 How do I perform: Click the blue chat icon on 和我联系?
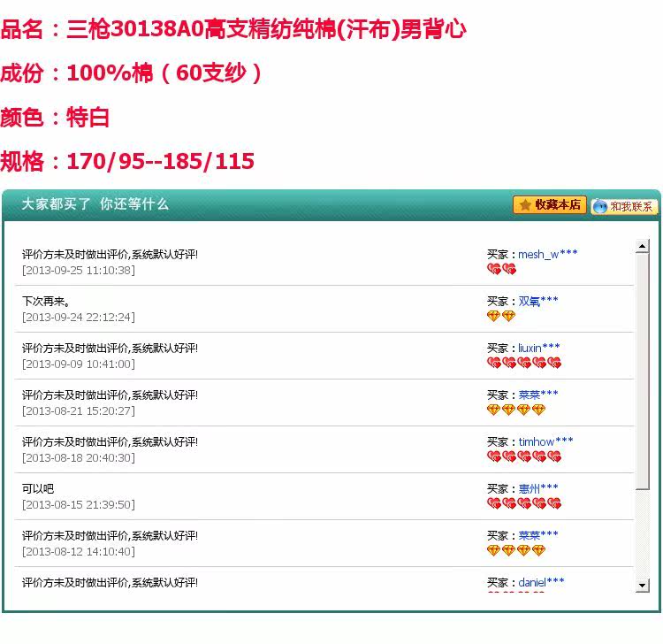(600, 207)
